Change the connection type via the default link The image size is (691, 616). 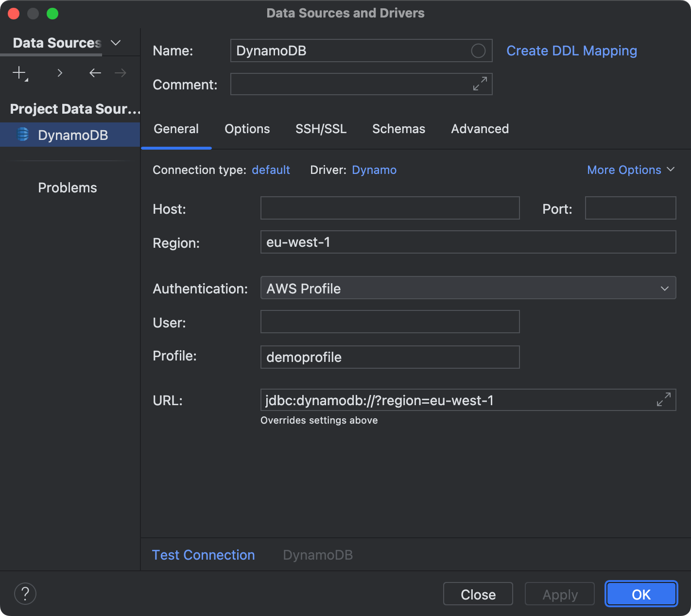coord(271,170)
